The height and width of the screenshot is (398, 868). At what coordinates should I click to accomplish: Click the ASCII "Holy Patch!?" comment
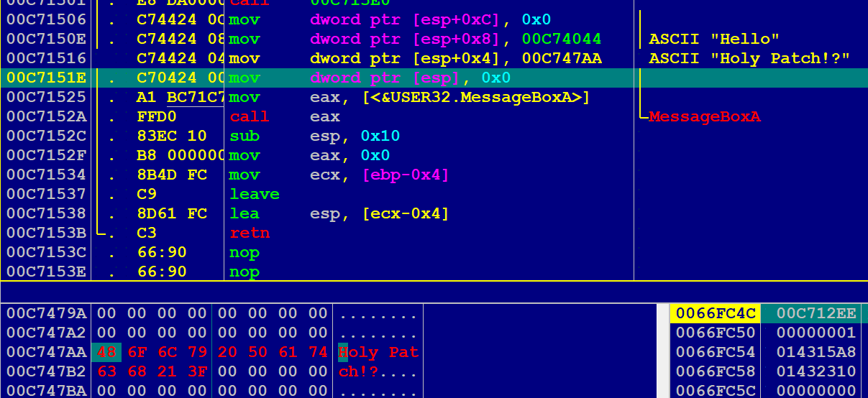(x=749, y=58)
